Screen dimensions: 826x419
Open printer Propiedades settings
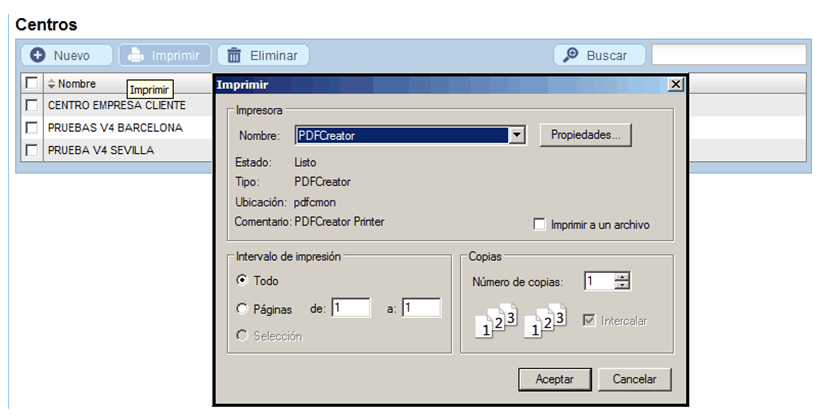[586, 135]
